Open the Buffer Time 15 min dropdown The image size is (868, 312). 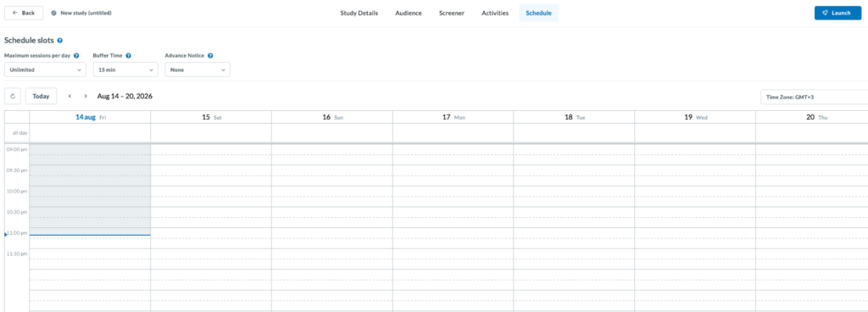click(x=125, y=70)
